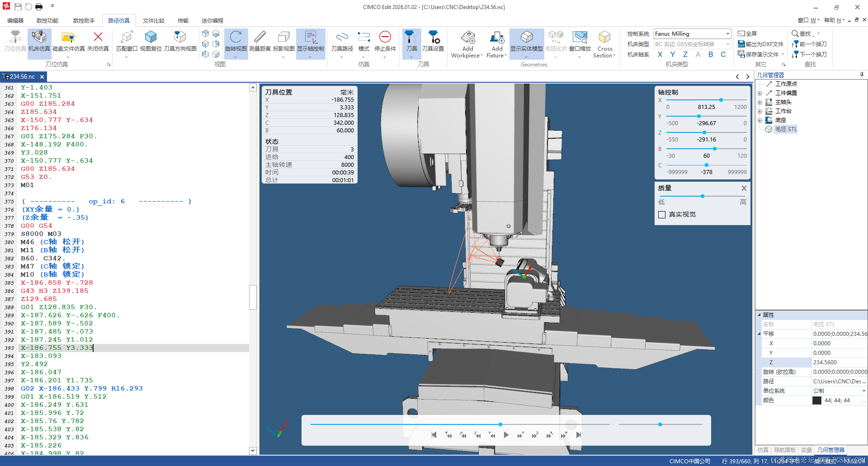Click the simulation progress slider handle
The height and width of the screenshot is (466, 868).
point(500,424)
